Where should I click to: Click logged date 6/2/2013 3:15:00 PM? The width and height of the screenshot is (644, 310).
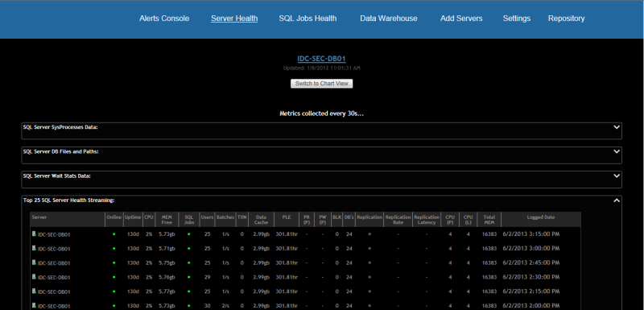point(531,234)
